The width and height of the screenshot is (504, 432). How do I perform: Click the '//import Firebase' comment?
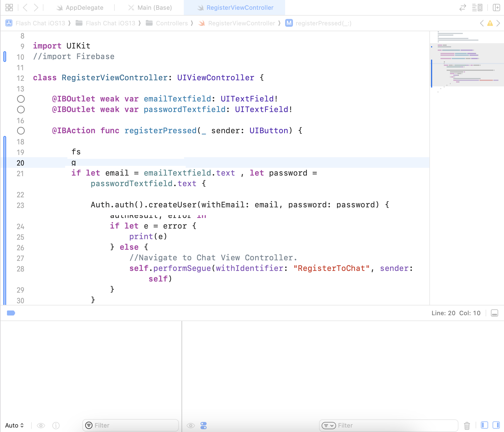pos(74,56)
